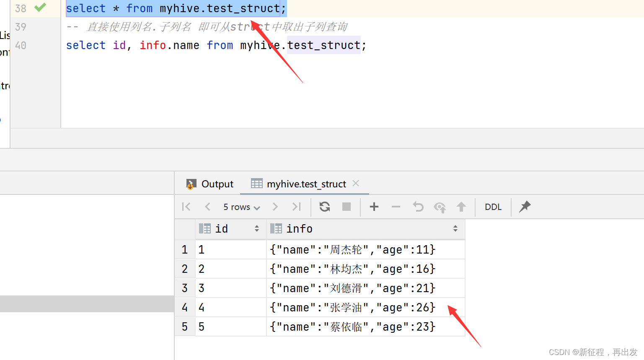644x360 pixels.
Task: Click info cell containing 林均杰
Action: (x=365, y=269)
